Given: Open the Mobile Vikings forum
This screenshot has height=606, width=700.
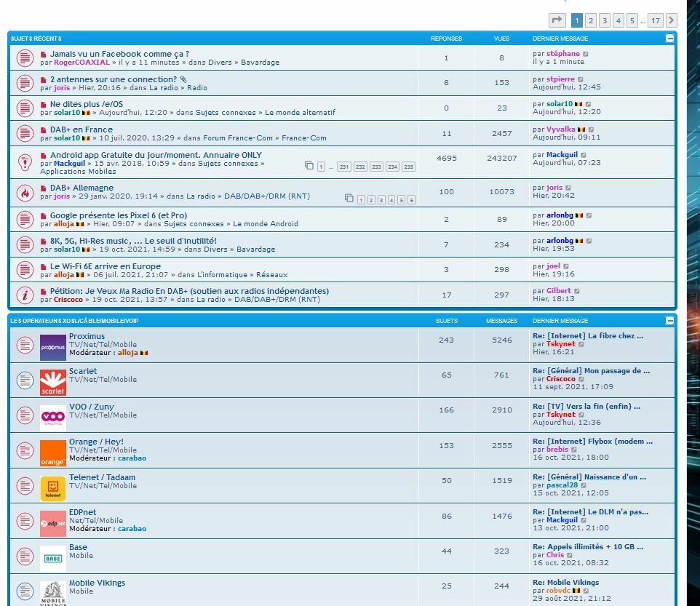Looking at the screenshot, I should coord(97,582).
